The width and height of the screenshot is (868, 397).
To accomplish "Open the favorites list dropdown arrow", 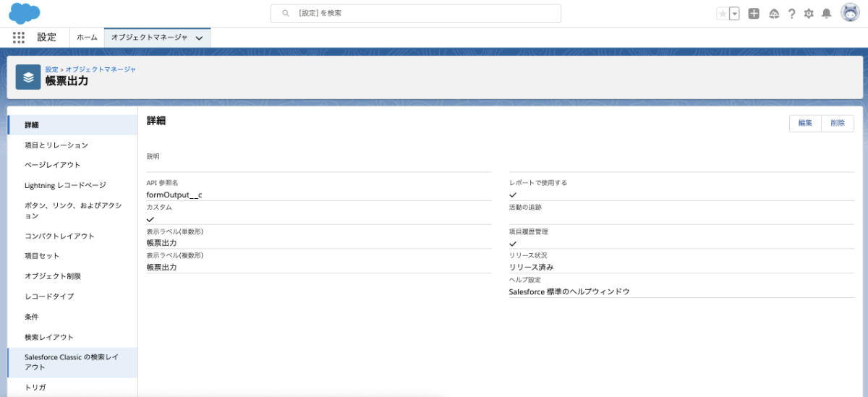I will 734,14.
